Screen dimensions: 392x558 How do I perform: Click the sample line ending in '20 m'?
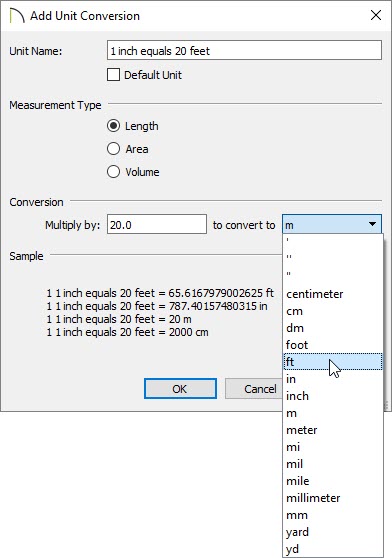119,319
